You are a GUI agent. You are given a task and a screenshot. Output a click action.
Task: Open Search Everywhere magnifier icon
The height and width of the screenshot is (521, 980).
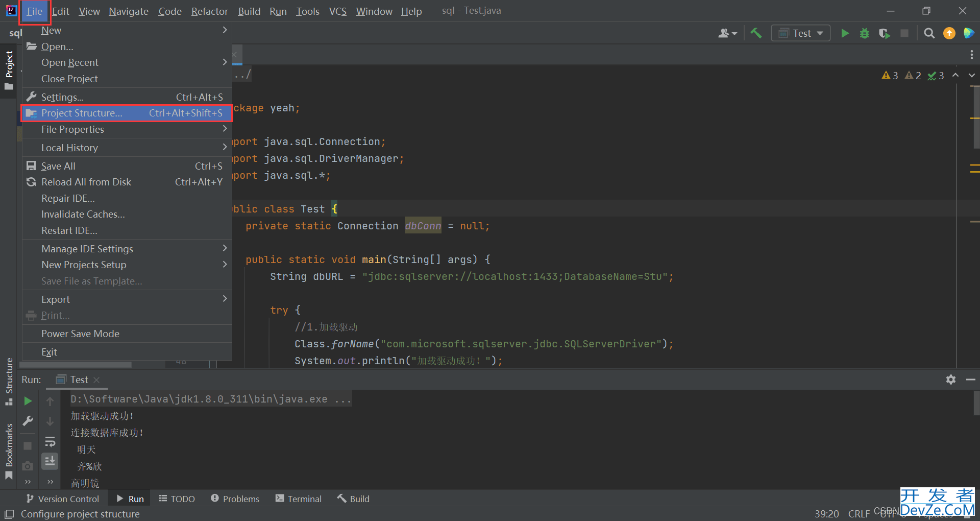[929, 33]
